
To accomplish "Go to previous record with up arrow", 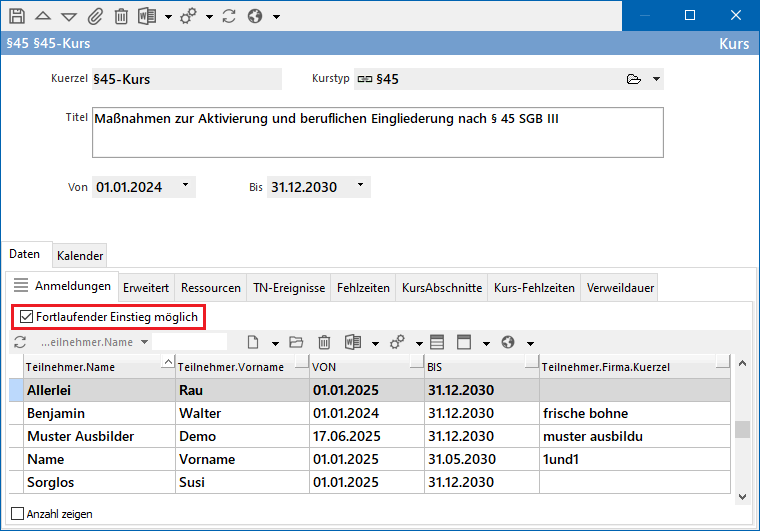I will [x=43, y=16].
